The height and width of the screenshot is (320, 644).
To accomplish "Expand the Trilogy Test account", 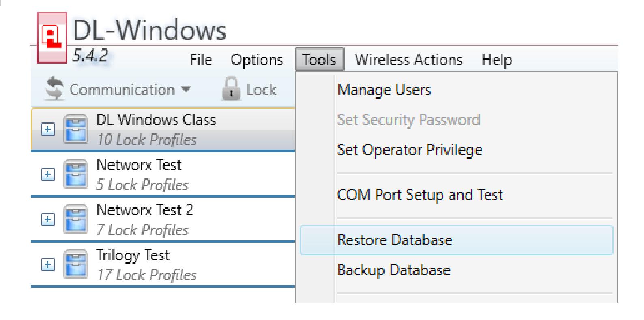I will point(48,264).
